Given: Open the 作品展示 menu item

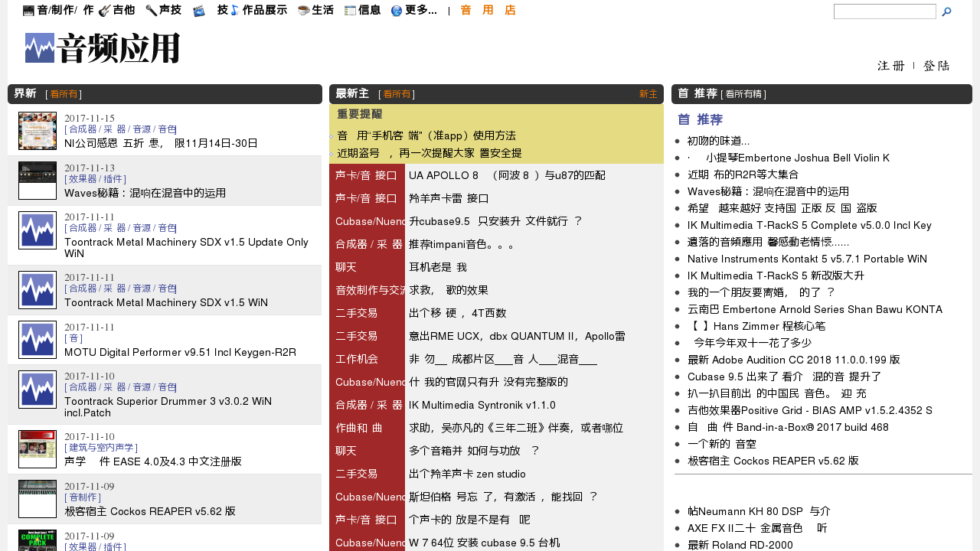Looking at the screenshot, I should point(265,11).
